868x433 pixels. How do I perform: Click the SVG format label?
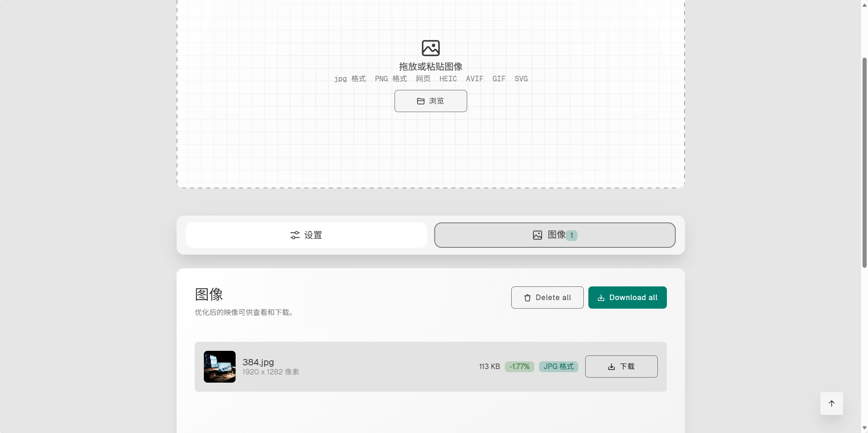coord(521,79)
